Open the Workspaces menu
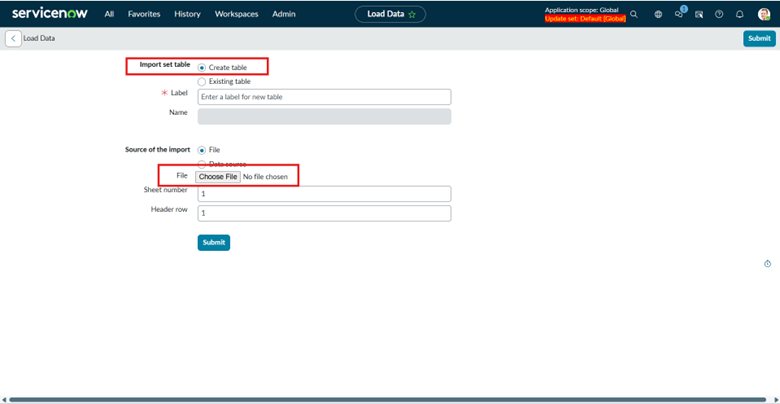 click(x=236, y=14)
